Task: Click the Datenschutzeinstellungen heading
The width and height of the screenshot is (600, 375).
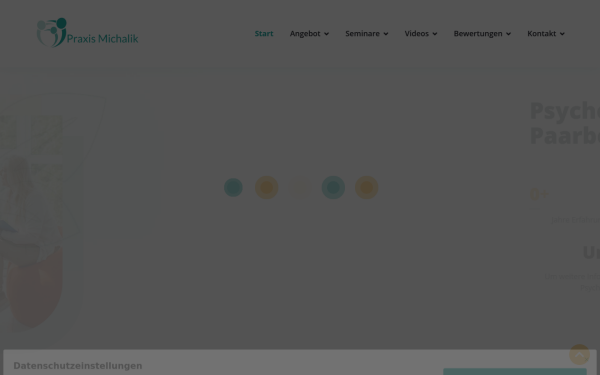Action: [78, 366]
